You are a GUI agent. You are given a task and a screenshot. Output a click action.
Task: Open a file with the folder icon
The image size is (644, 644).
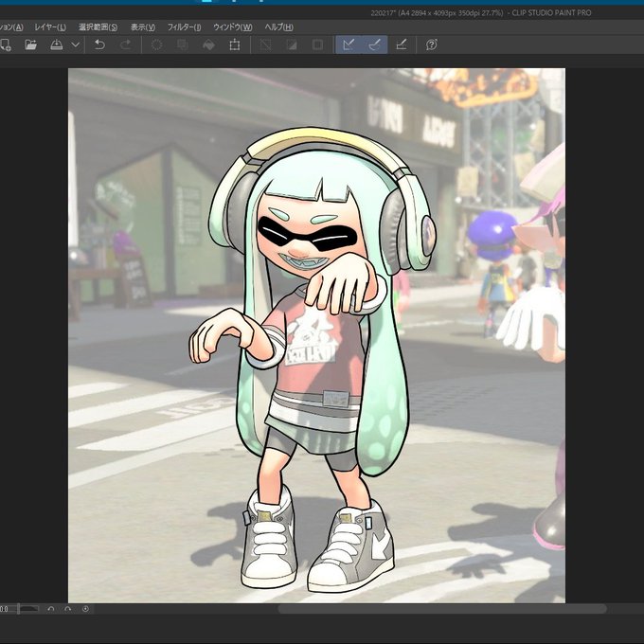point(31,45)
